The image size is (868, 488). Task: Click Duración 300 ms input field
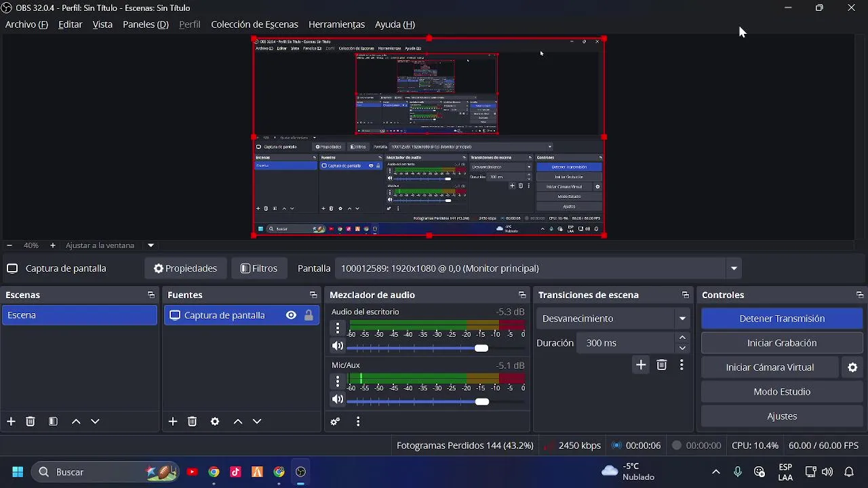[x=626, y=343]
